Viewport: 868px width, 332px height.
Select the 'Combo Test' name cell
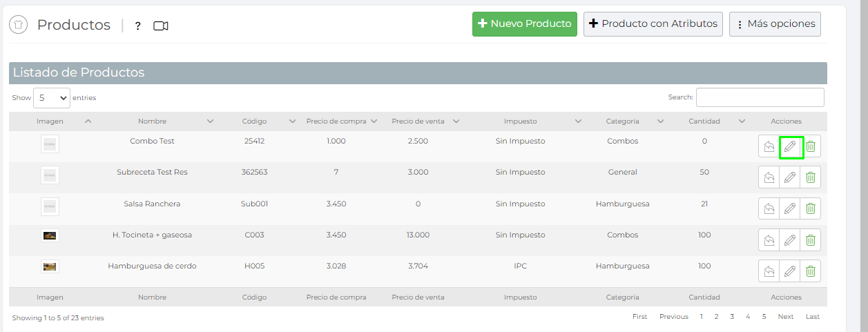(x=152, y=141)
